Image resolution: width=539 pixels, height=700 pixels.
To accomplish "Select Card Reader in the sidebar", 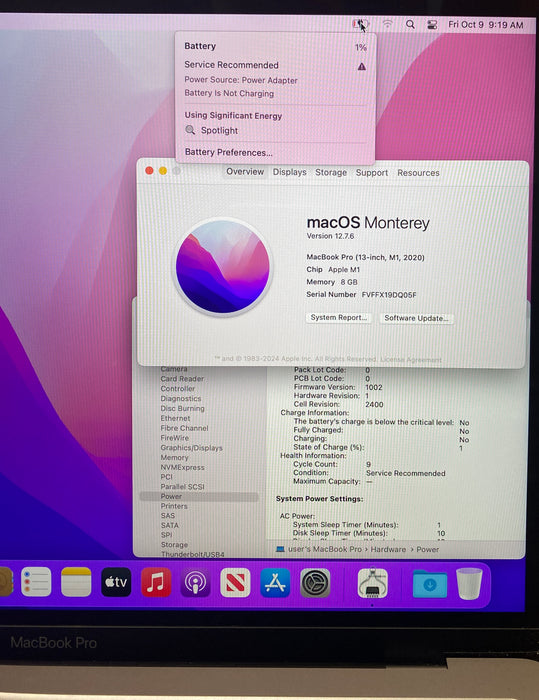I will [182, 379].
